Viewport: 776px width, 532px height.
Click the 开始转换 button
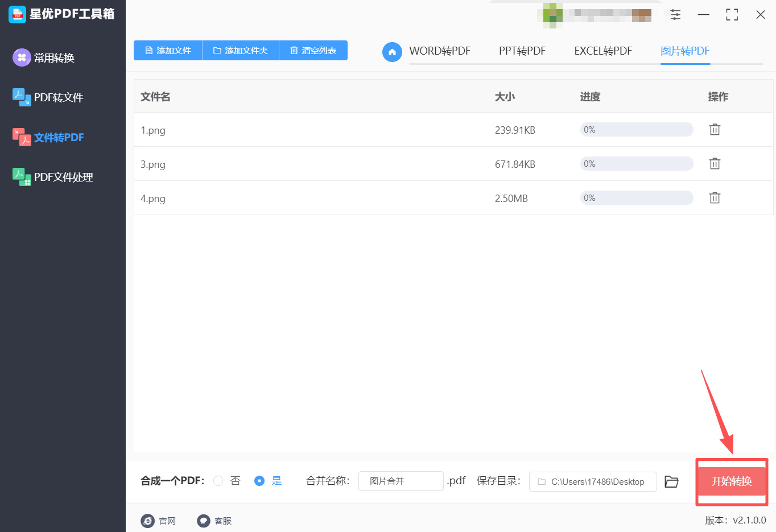[732, 481]
